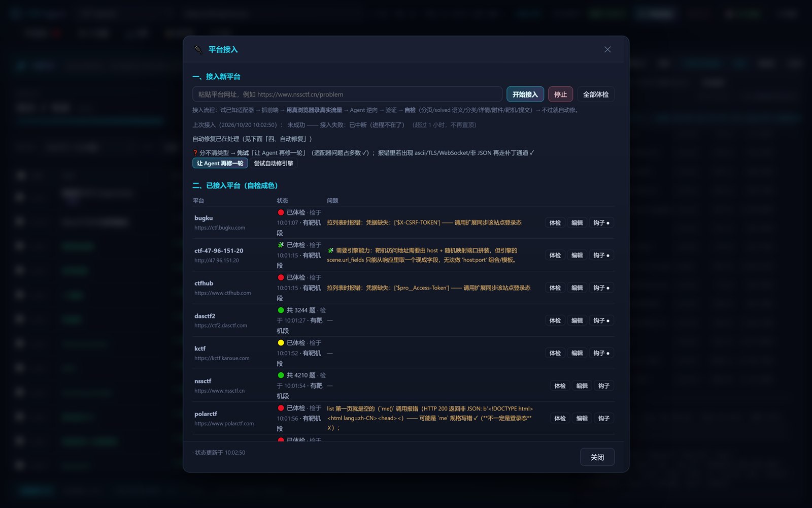Image resolution: width=812 pixels, height=508 pixels.
Task: Run 体检 for the ctfhub platform
Action: tap(555, 288)
